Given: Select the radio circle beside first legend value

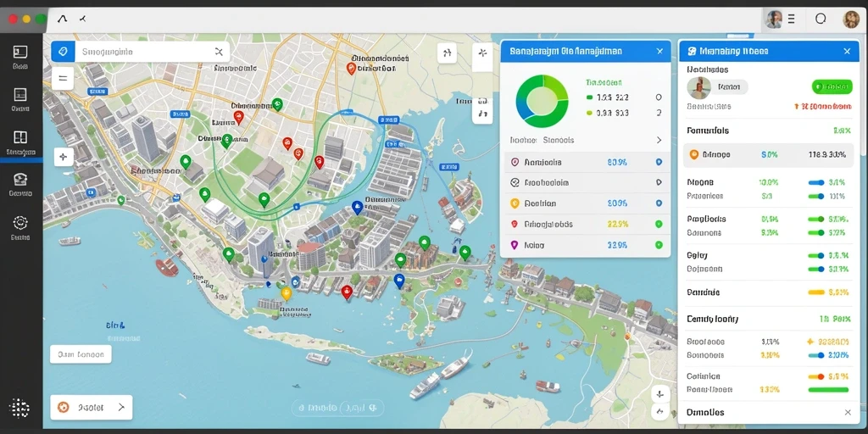Looking at the screenshot, I should 658,97.
